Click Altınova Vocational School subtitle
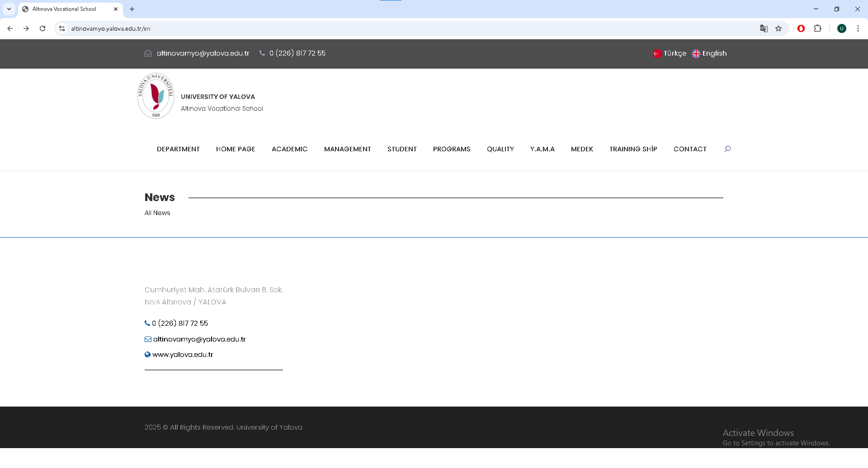Screen dimensions: 868x468 tap(222, 108)
